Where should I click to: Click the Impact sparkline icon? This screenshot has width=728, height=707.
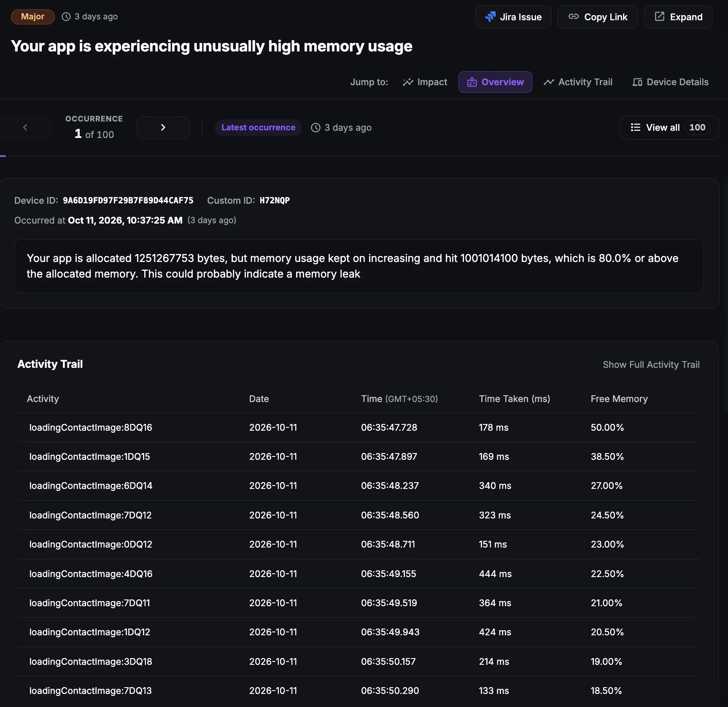pos(407,82)
